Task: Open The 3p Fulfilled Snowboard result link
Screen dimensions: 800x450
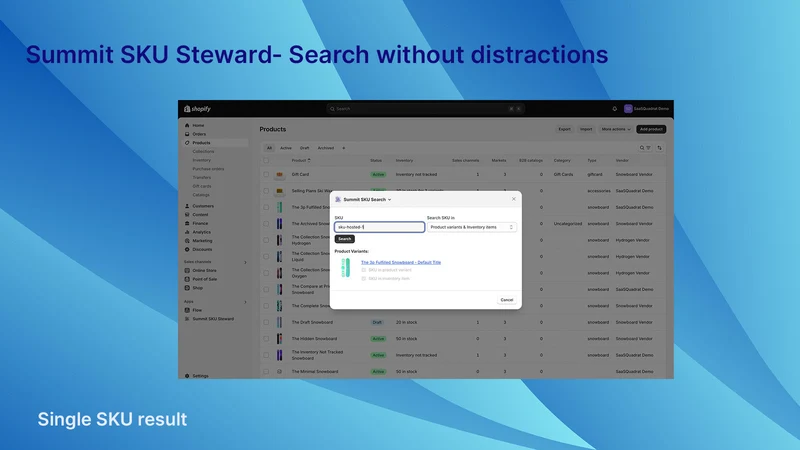Action: click(401, 262)
